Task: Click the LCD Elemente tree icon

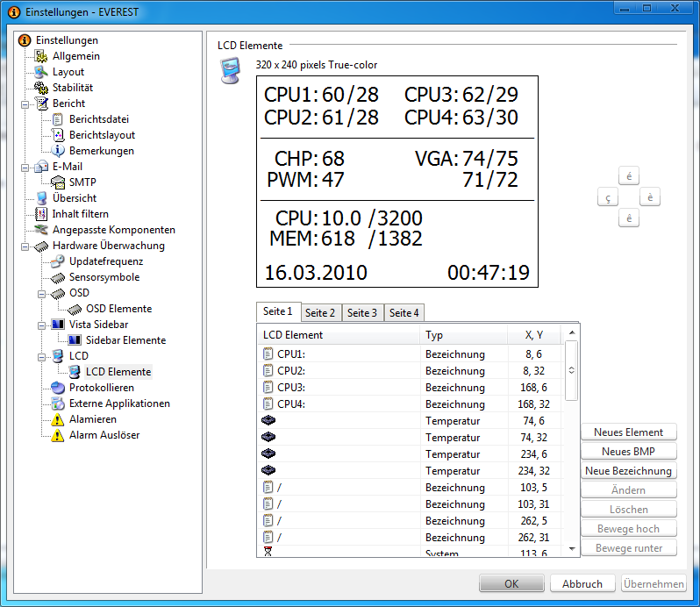Action: pos(75,372)
